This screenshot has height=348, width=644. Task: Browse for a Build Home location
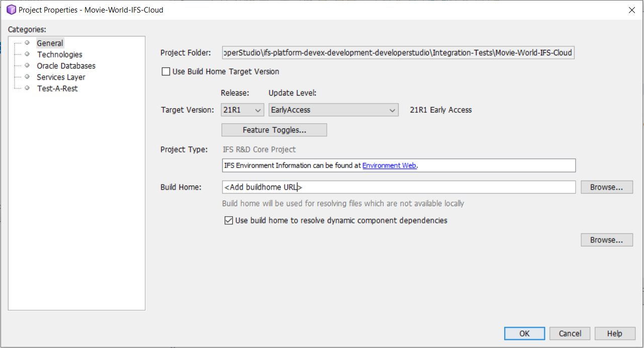tap(606, 187)
